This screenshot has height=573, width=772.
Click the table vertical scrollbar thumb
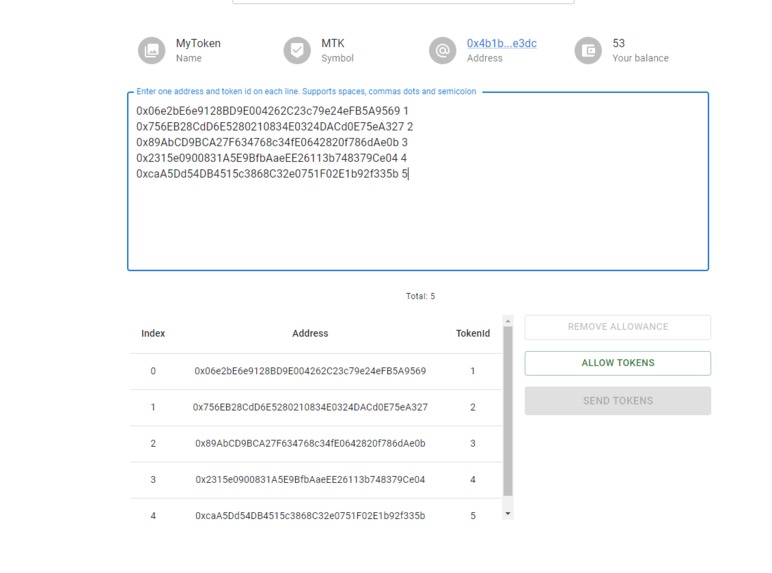click(x=508, y=411)
